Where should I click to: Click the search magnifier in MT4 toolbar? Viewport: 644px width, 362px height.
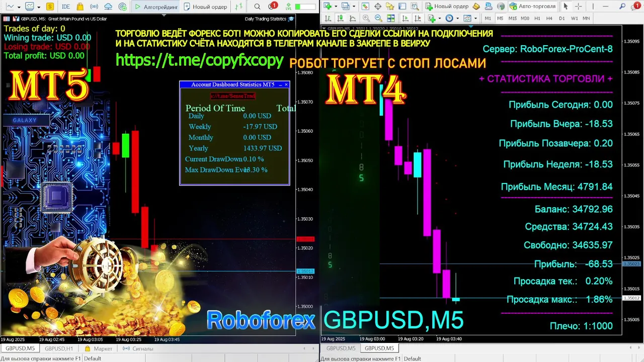(622, 7)
